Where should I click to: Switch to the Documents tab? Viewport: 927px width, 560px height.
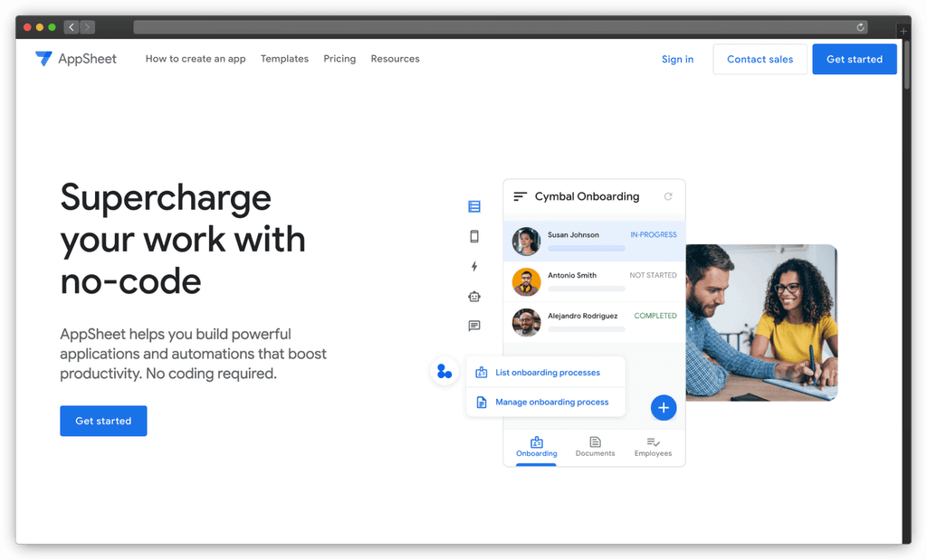pos(595,447)
